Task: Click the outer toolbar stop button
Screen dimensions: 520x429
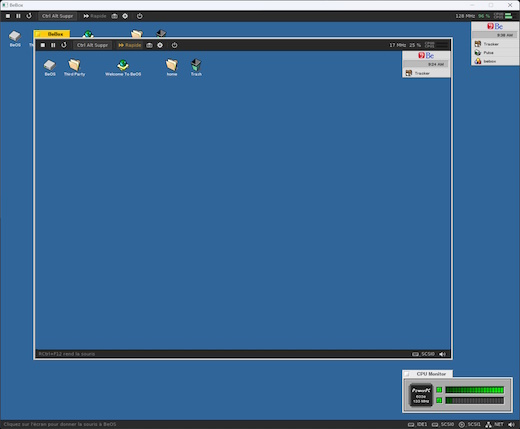Action: click(8, 16)
